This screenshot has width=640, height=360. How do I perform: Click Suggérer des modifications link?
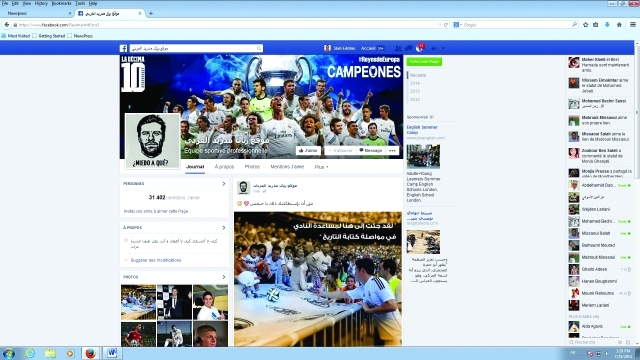point(156,260)
